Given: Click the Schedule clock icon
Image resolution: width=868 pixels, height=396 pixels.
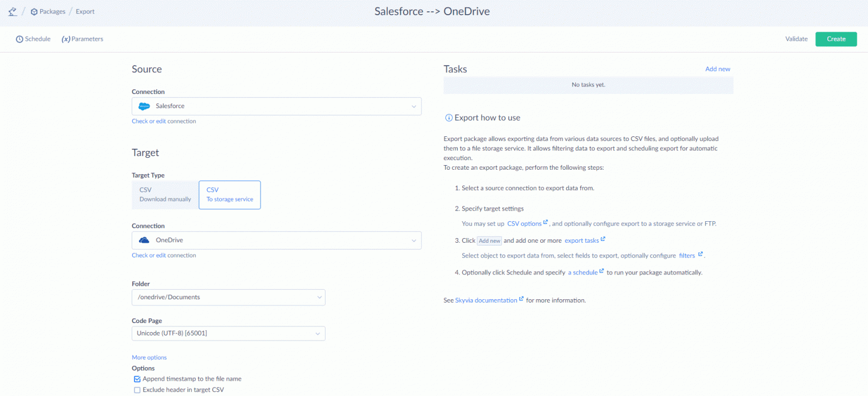Looking at the screenshot, I should coord(20,40).
